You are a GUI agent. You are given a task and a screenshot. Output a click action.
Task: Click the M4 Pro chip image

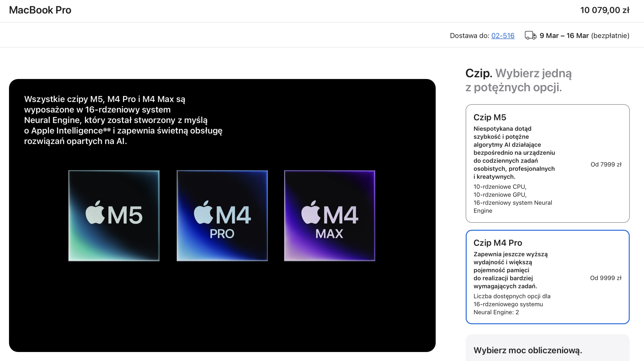tap(222, 216)
